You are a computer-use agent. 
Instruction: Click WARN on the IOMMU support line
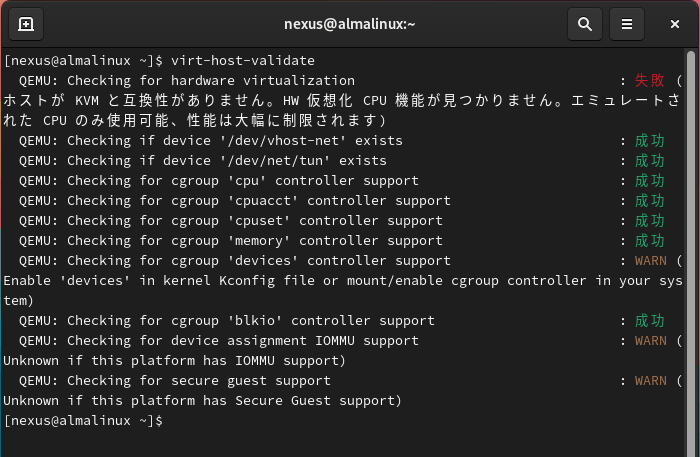click(x=650, y=341)
